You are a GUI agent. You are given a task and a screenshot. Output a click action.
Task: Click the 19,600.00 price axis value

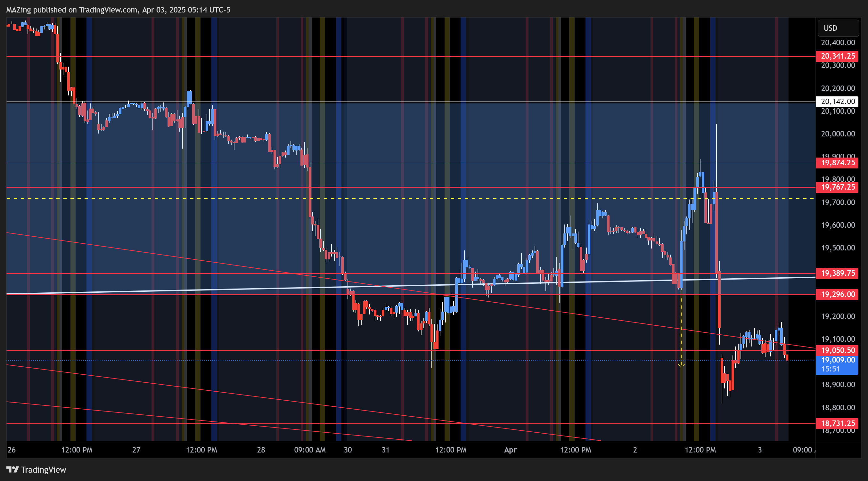pyautogui.click(x=838, y=225)
